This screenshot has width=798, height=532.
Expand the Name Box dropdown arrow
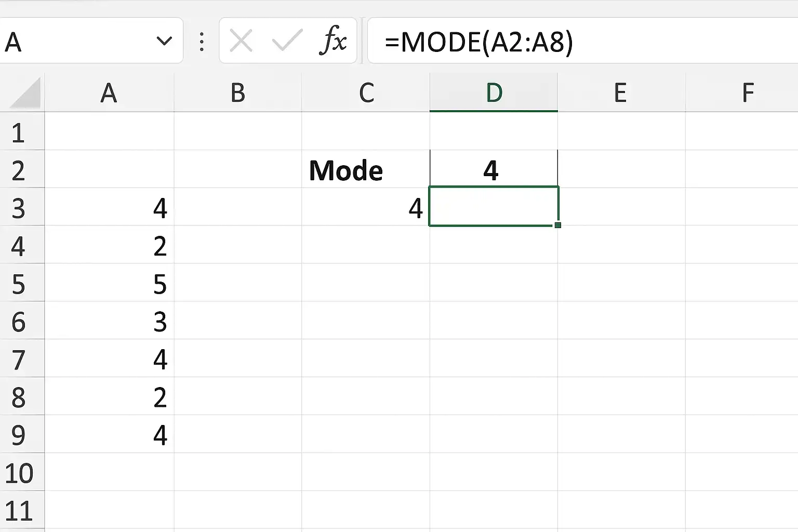pyautogui.click(x=164, y=41)
